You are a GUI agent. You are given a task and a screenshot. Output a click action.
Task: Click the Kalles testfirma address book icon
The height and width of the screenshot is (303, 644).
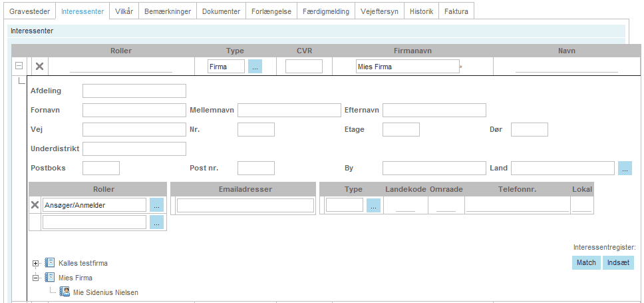click(x=50, y=263)
